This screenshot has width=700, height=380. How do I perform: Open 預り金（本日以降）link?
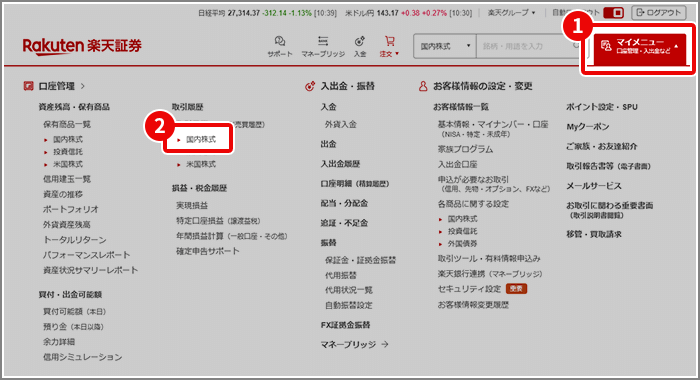73,327
